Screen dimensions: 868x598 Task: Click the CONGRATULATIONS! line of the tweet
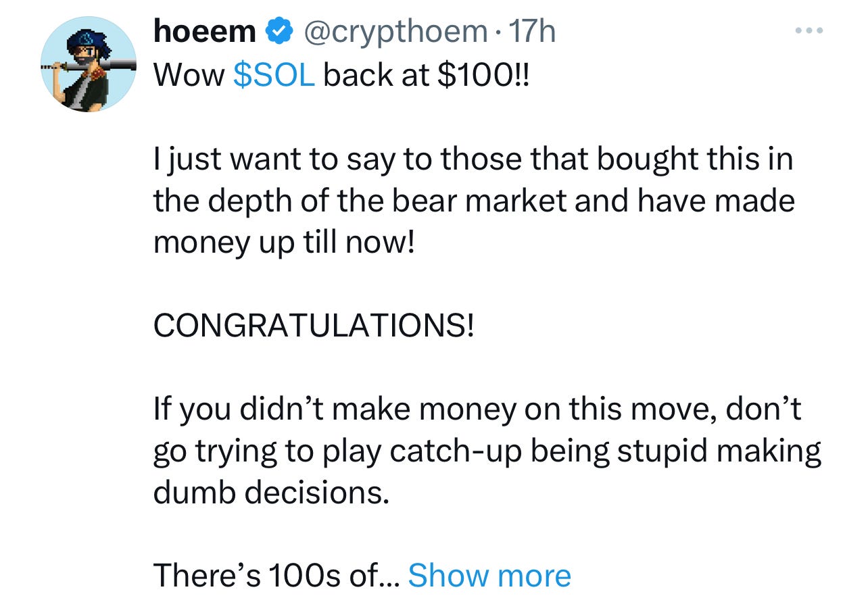(314, 326)
